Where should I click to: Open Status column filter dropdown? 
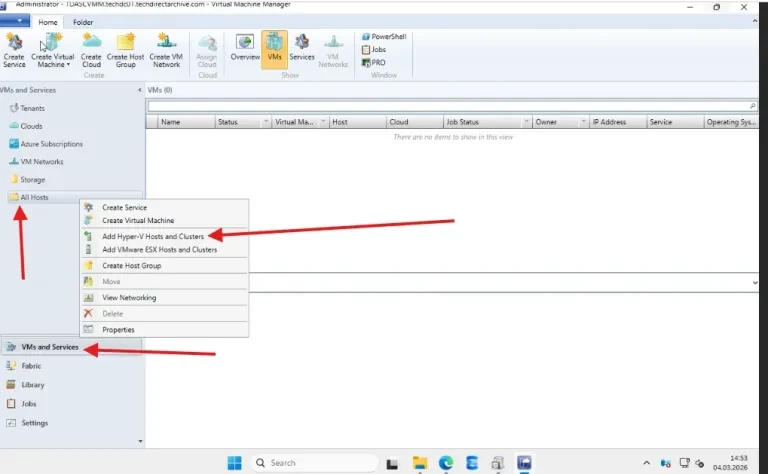pos(266,121)
